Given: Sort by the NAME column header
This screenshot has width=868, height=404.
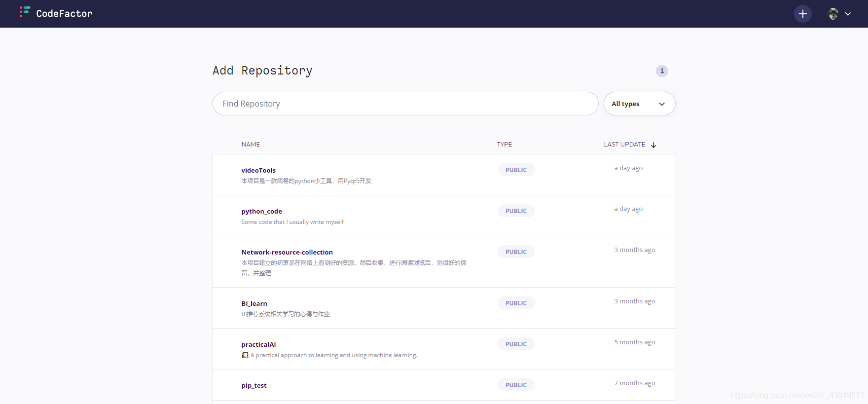Looking at the screenshot, I should 251,145.
